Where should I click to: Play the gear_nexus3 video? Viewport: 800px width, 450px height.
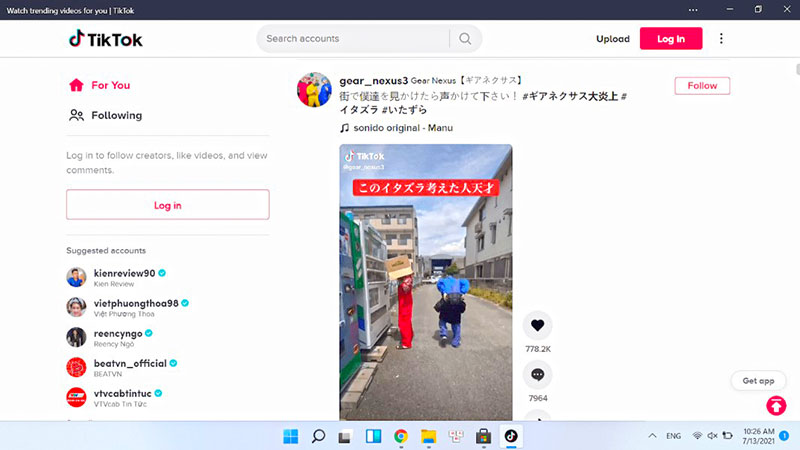click(426, 282)
